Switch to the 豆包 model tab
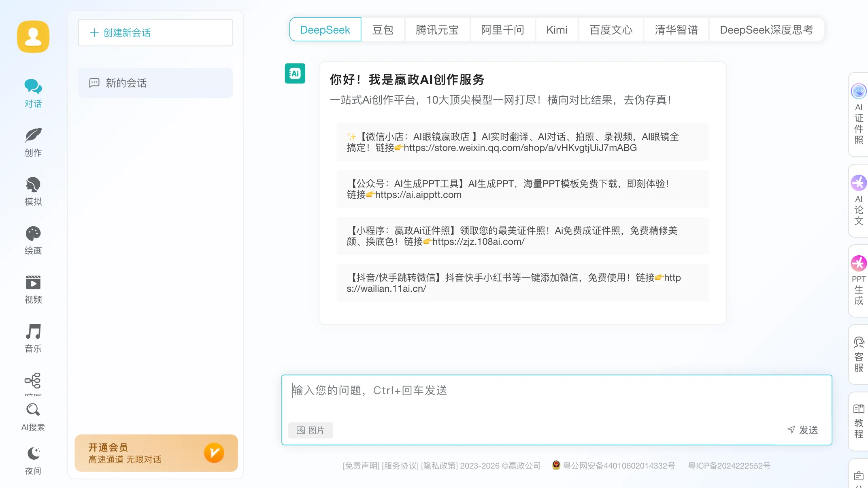This screenshot has height=488, width=868. [x=383, y=30]
